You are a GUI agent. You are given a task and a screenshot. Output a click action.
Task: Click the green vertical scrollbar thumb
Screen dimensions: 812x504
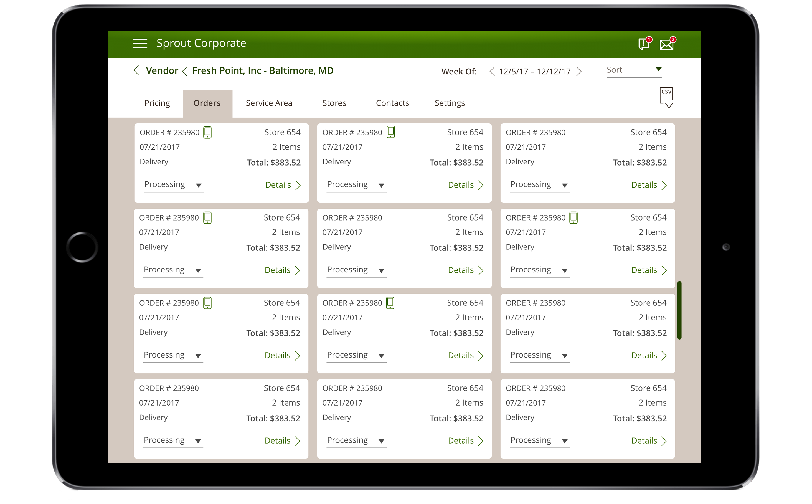(679, 310)
